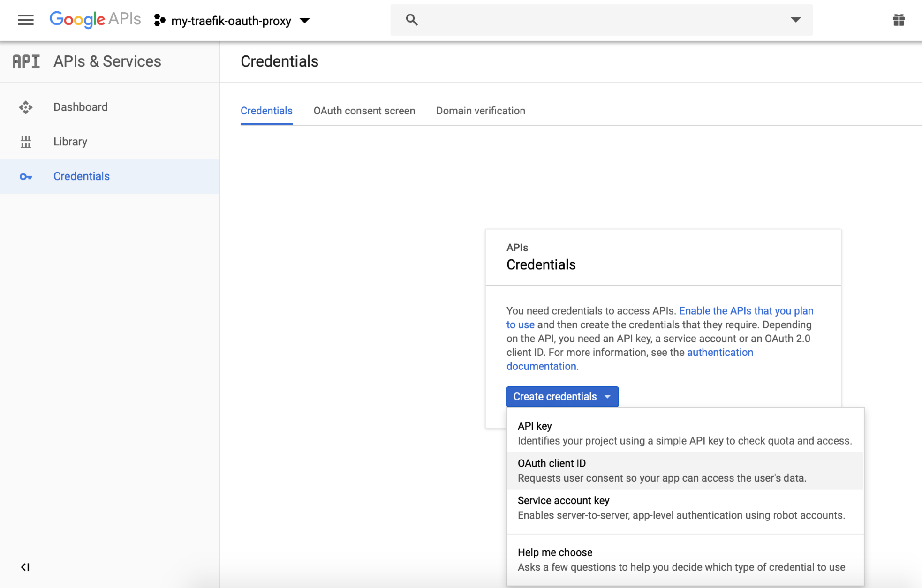Click the Dashboard sidebar icon
The image size is (922, 588).
tap(26, 107)
